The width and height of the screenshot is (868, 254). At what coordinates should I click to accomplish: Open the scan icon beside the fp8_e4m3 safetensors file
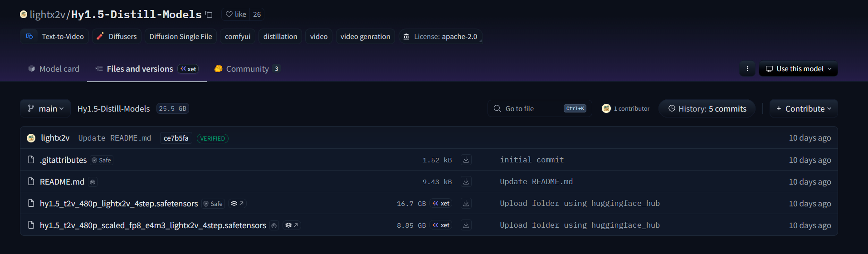[x=274, y=225]
